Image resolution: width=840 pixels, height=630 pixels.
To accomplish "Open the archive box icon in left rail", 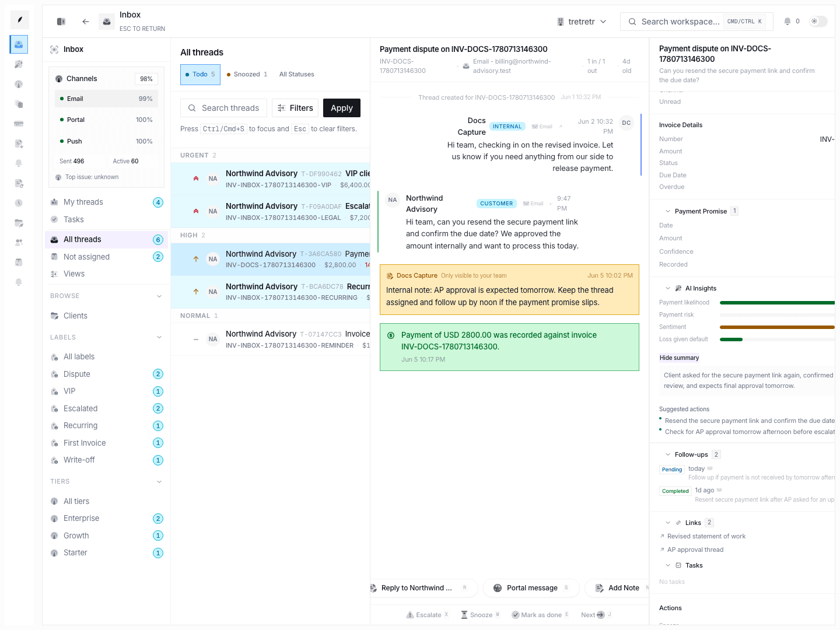I will click(x=19, y=262).
